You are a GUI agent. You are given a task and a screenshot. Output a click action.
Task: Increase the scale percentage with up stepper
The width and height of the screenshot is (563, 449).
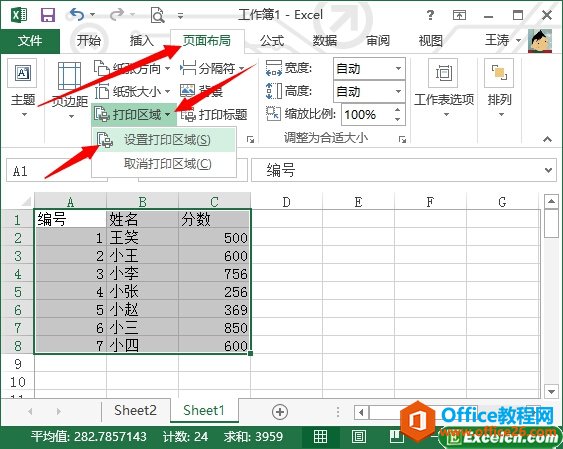click(x=397, y=109)
